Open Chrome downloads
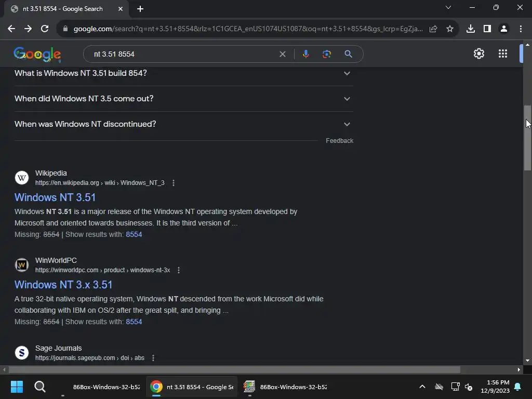The width and height of the screenshot is (532, 399). [471, 29]
